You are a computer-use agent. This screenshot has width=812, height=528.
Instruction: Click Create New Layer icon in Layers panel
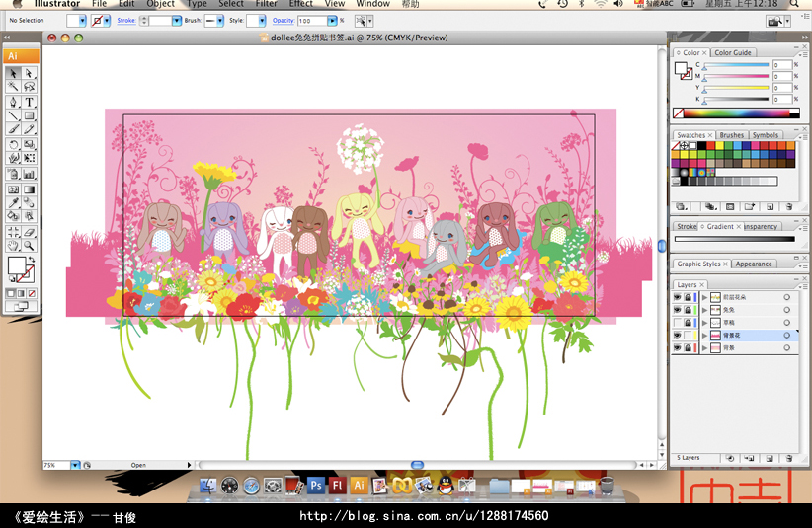click(x=770, y=458)
